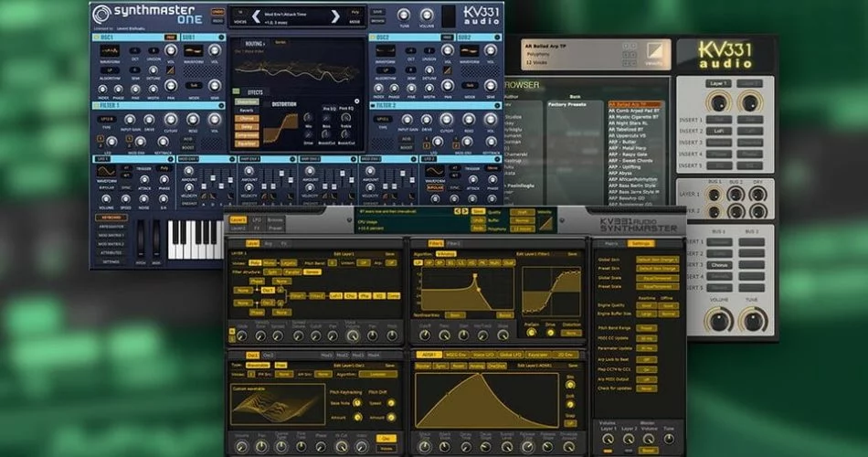Select the Arp tab next to Layer
The height and width of the screenshot is (457, 868).
coord(269,244)
